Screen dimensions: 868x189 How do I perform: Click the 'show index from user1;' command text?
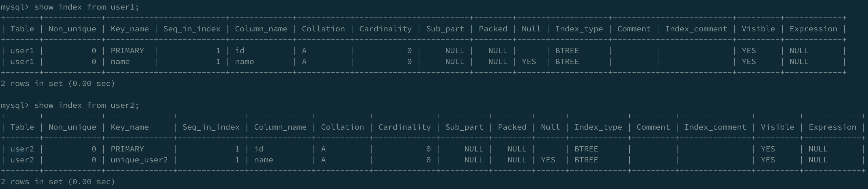click(86, 7)
